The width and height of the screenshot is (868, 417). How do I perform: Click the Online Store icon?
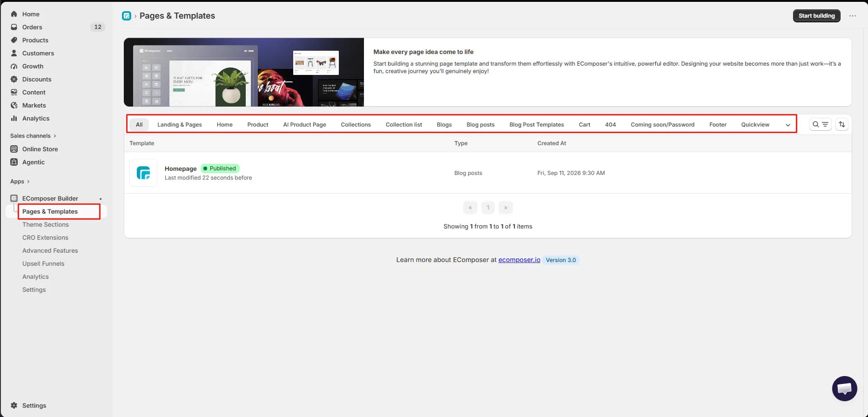[x=14, y=149]
